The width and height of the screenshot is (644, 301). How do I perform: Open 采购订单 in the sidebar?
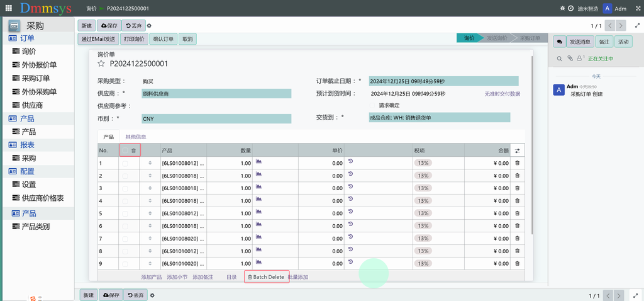point(36,78)
